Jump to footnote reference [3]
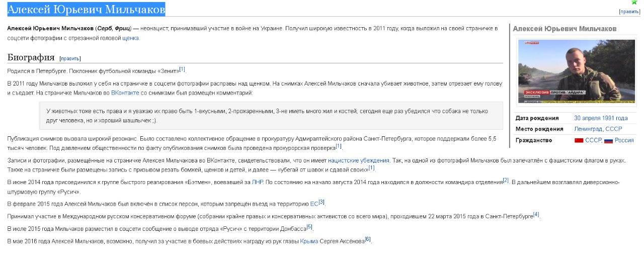This screenshot has height=256, width=644. click(321, 202)
